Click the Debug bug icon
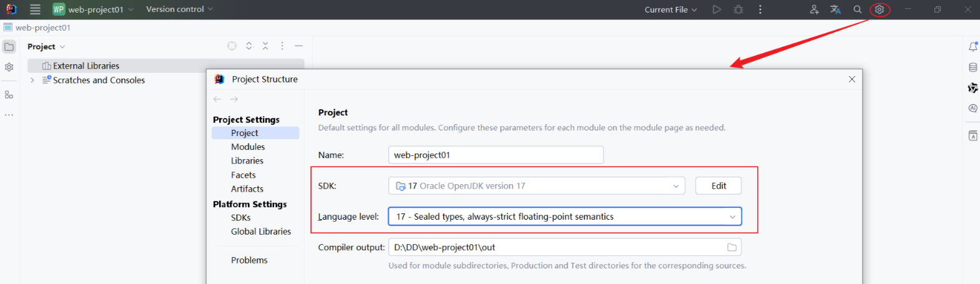Screen dimensions: 980x284 click(738, 9)
